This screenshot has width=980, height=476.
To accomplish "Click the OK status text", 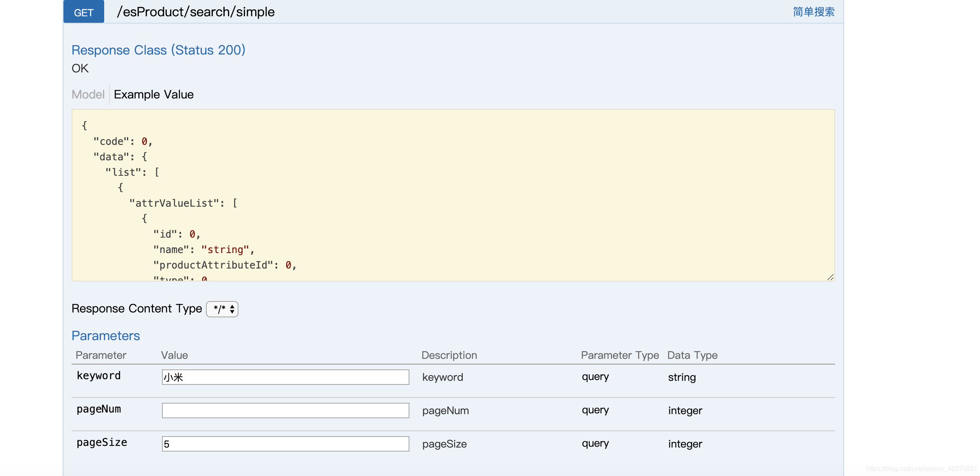I will pos(80,68).
